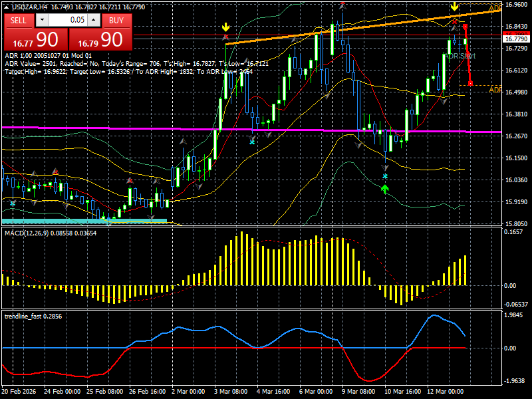Click the ADR Start label
532x399 pixels.
[460, 56]
